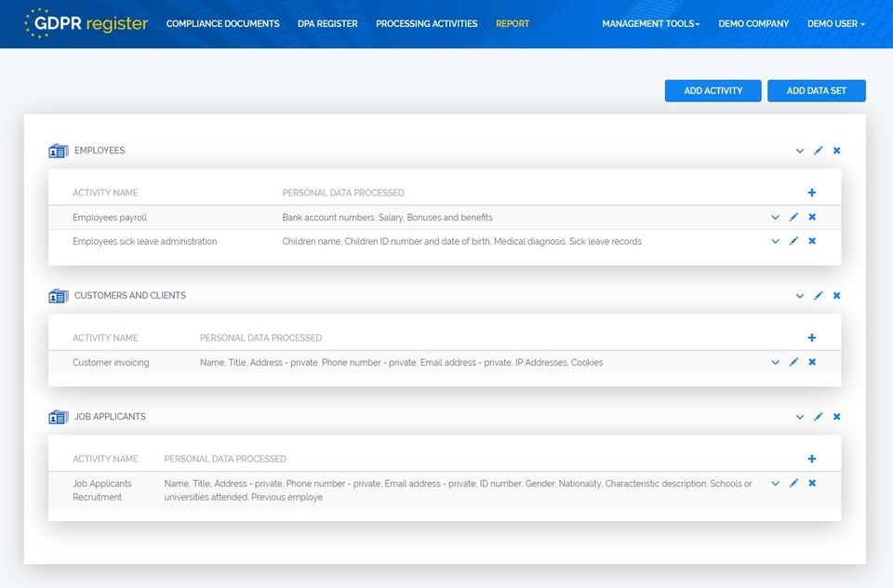This screenshot has height=588, width=893.
Task: Click Job Applicants Recruitment activity name
Action: [x=102, y=490]
